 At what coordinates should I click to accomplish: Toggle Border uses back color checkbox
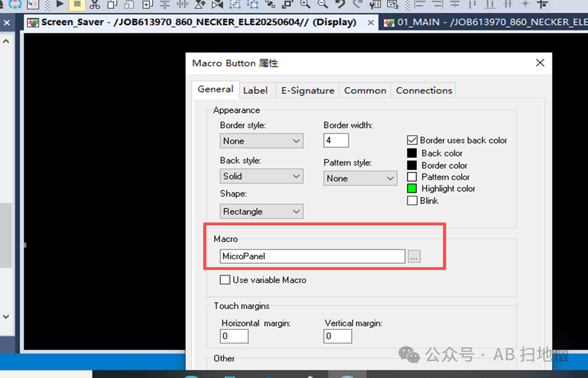[412, 140]
